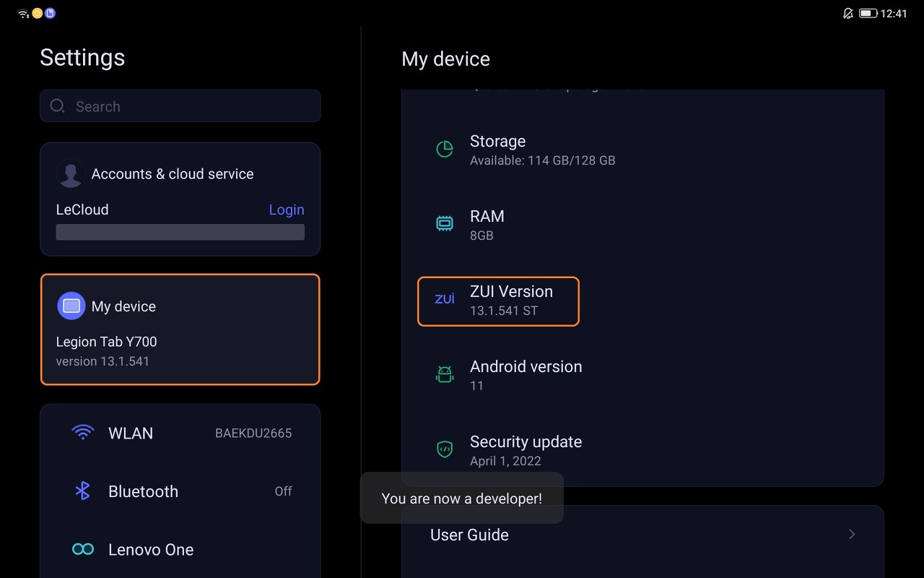Tap the LeCloud Login link
Screen dimensions: 924x578
(x=287, y=210)
